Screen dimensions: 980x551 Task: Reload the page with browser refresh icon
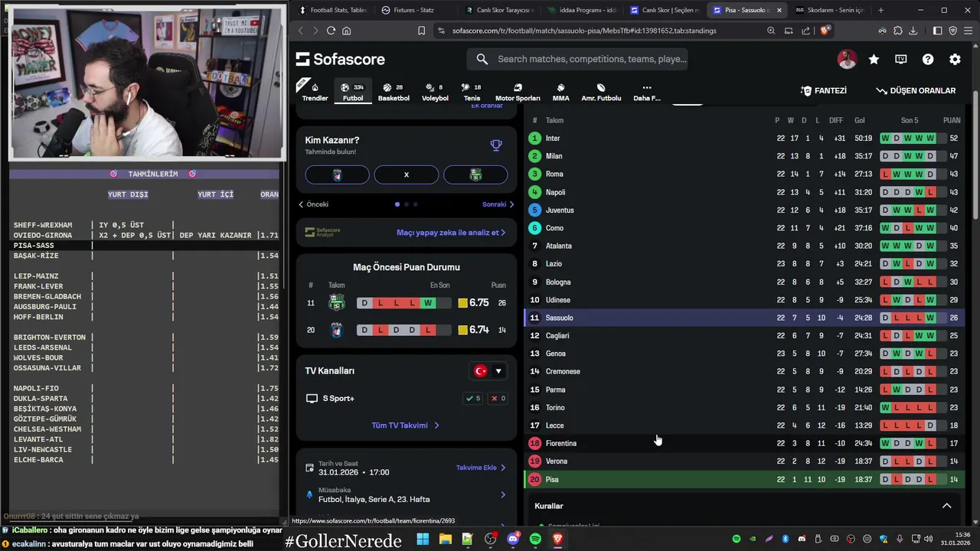[331, 31]
